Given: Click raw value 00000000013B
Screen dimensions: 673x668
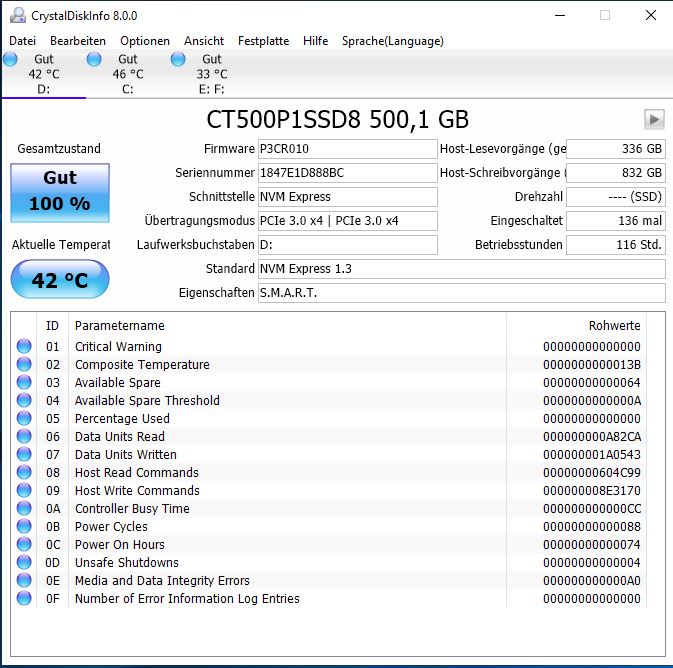Looking at the screenshot, I should coord(592,364).
